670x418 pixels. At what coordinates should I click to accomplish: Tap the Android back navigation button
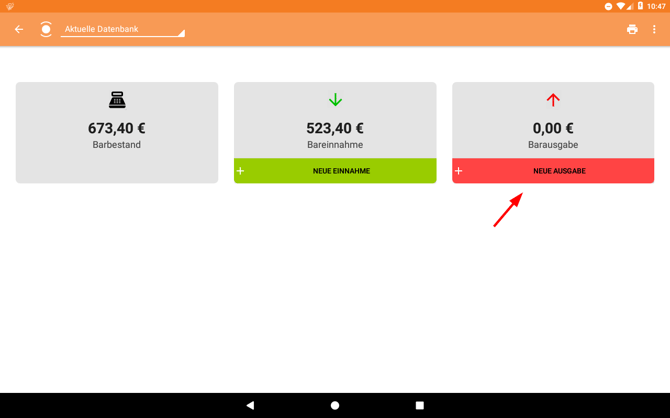tap(250, 405)
